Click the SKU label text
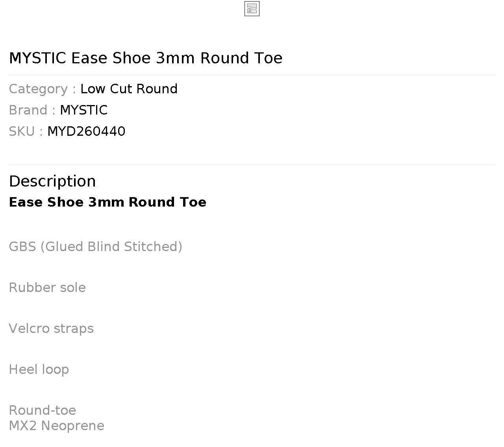The width and height of the screenshot is (504, 447). pyautogui.click(x=22, y=131)
